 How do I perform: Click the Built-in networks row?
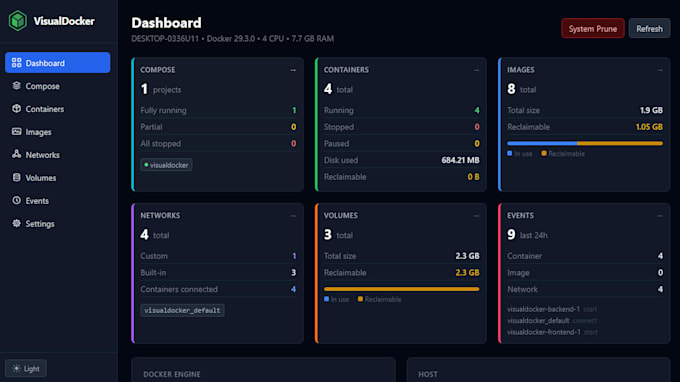click(x=218, y=273)
